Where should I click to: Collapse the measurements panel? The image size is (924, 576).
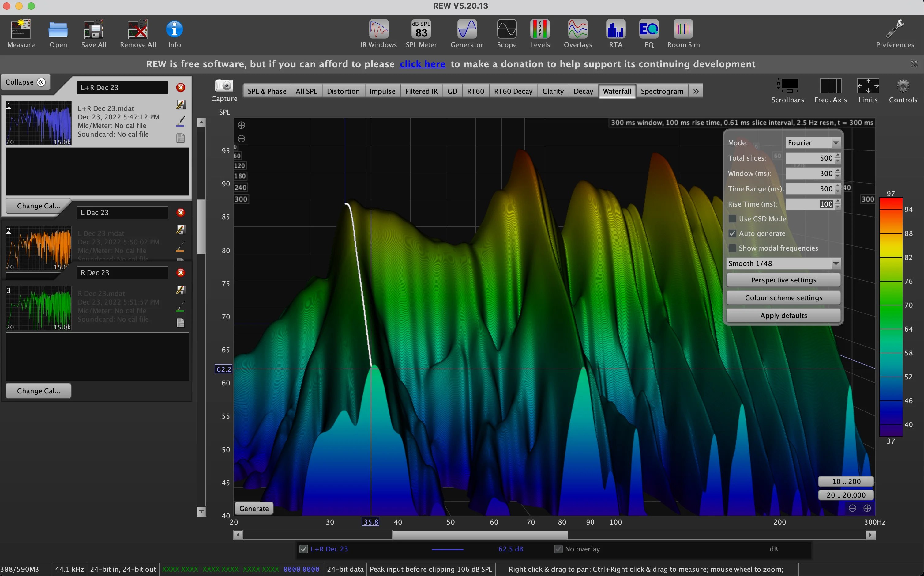coord(25,82)
